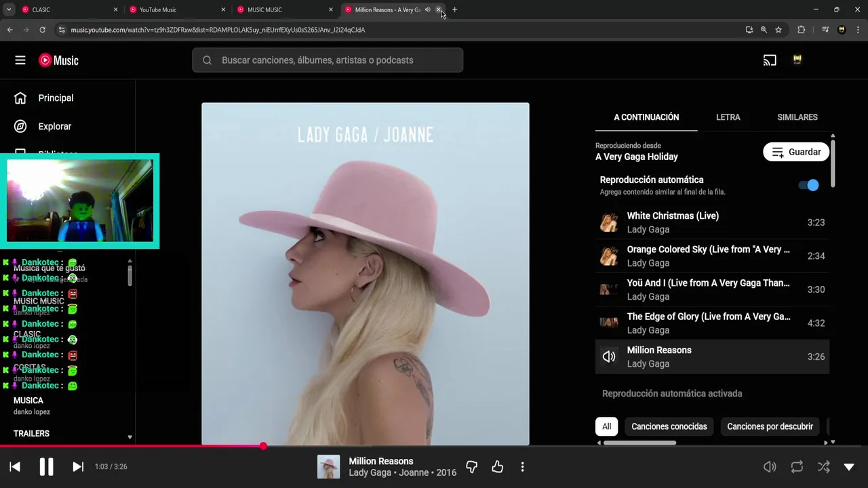Play White Christmas (Live) from queue
The image size is (868, 488).
tap(712, 222)
